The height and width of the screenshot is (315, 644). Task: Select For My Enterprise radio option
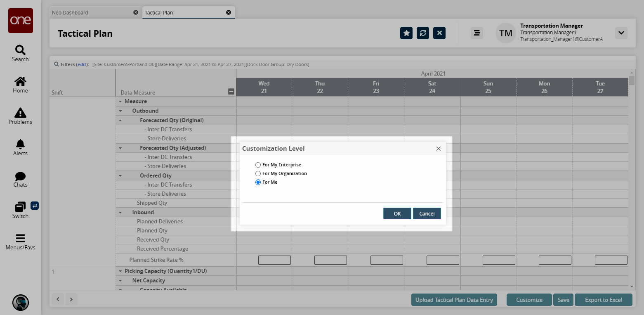click(x=258, y=165)
